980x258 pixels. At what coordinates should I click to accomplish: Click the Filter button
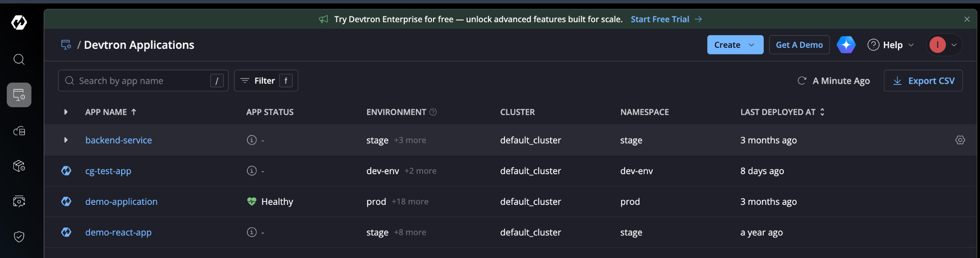coord(266,81)
